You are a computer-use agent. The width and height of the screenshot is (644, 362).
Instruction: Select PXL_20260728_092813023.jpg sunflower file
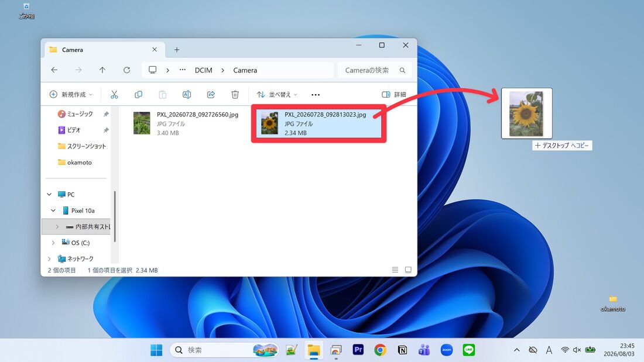(x=318, y=123)
